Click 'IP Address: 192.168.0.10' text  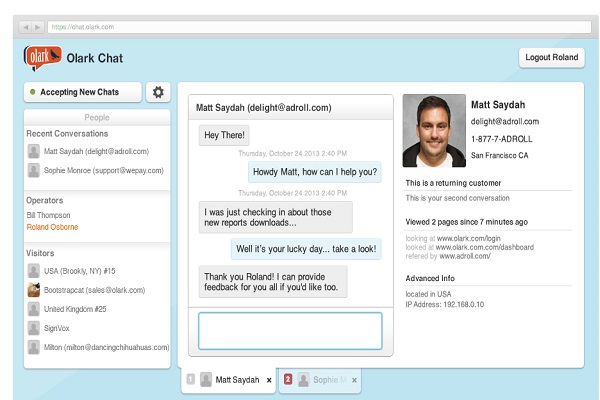tap(445, 305)
